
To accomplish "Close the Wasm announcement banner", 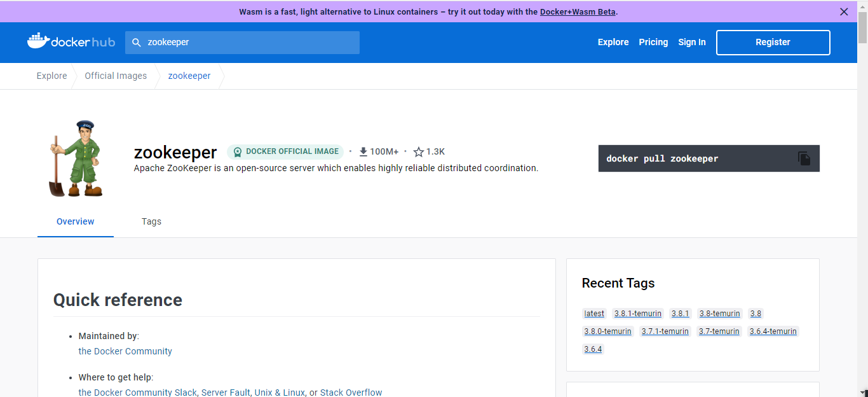I will [844, 11].
